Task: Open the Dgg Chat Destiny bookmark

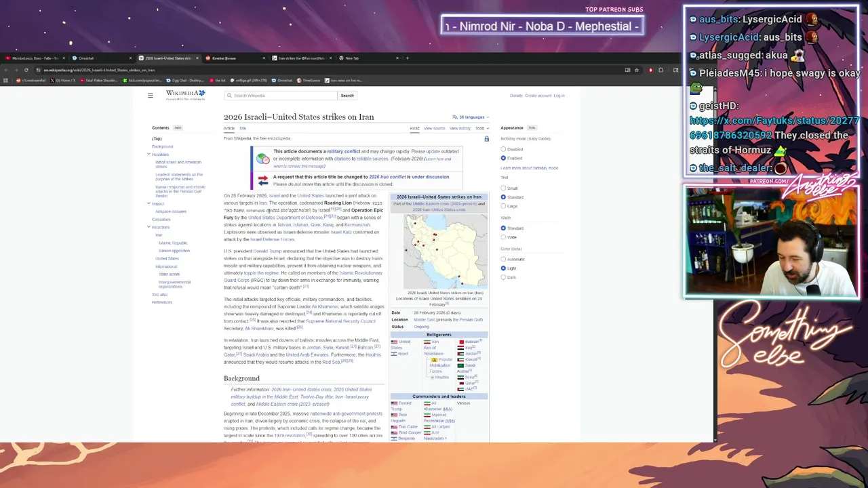Action: (x=186, y=81)
